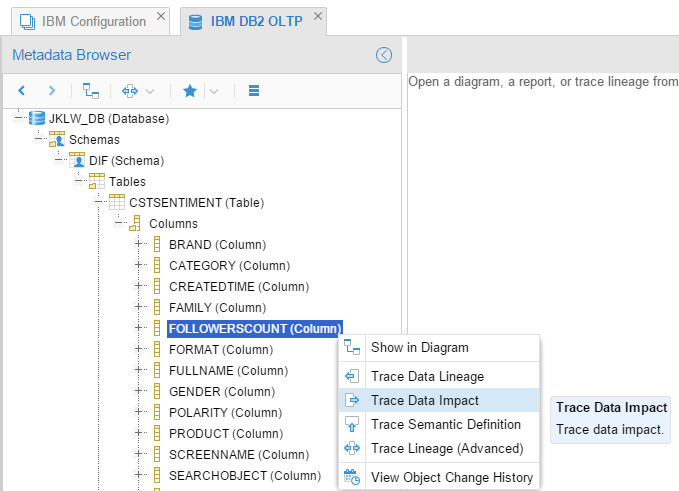
Task: Select the FAMILY (Column) tree item
Action: tap(217, 307)
